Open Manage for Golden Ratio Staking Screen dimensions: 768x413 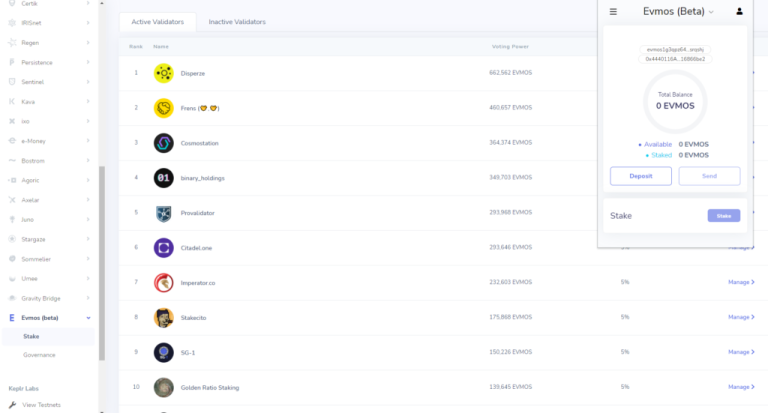(741, 387)
